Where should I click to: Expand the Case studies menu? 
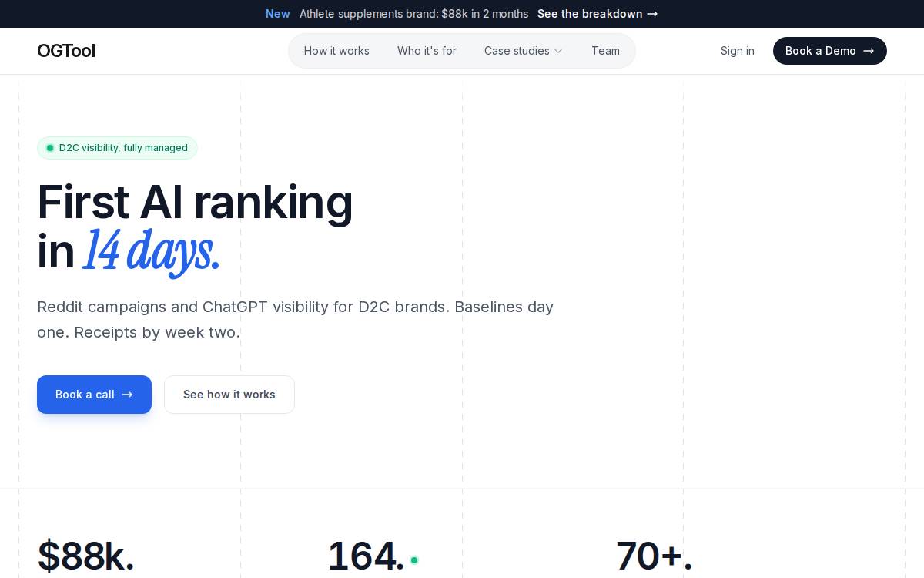(x=524, y=51)
